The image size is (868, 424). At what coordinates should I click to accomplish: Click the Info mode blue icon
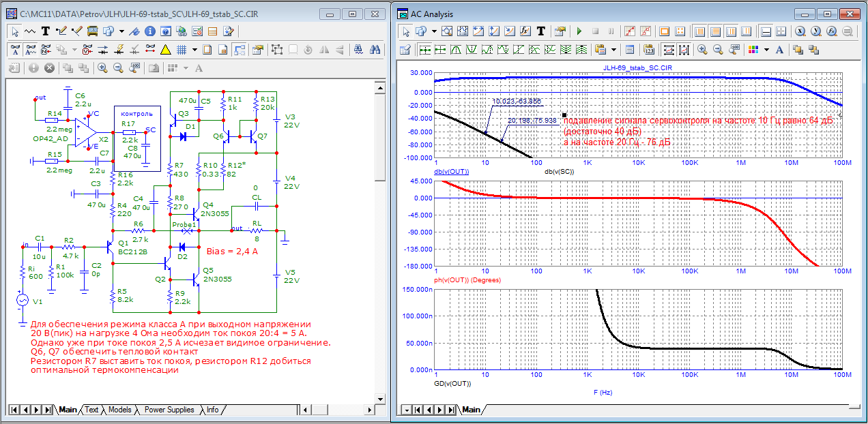[149, 31]
